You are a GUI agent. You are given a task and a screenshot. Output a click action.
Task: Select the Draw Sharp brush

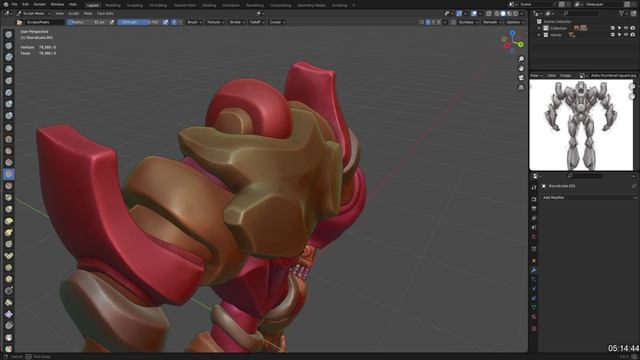[x=9, y=46]
